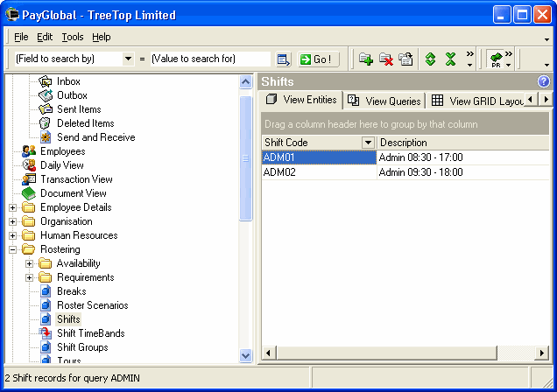Open Shift TimeBands in the tree

pyautogui.click(x=90, y=333)
